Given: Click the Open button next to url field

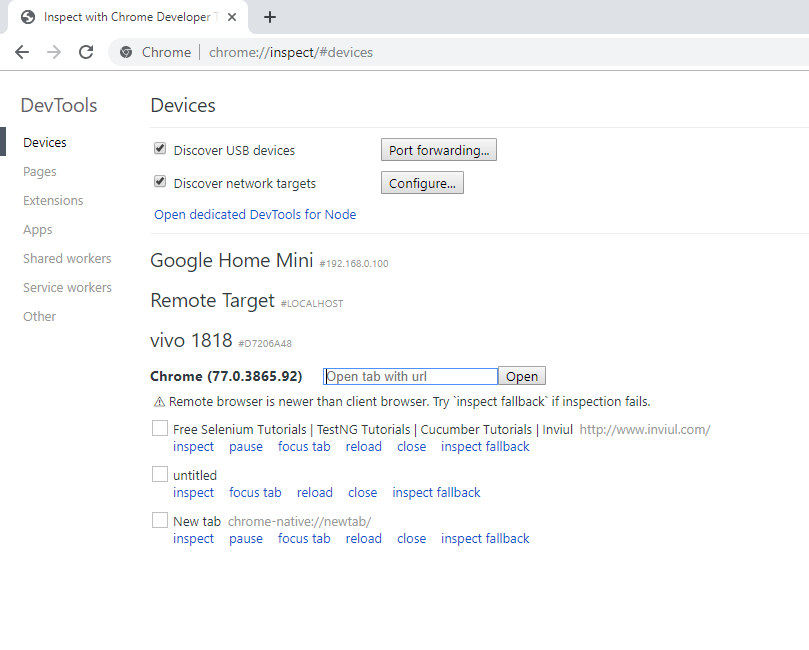Looking at the screenshot, I should 522,376.
